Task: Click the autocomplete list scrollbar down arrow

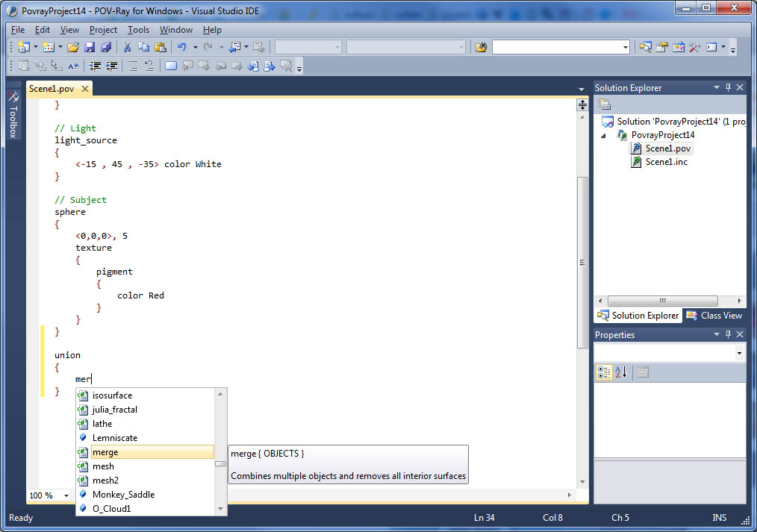Action: (220, 508)
